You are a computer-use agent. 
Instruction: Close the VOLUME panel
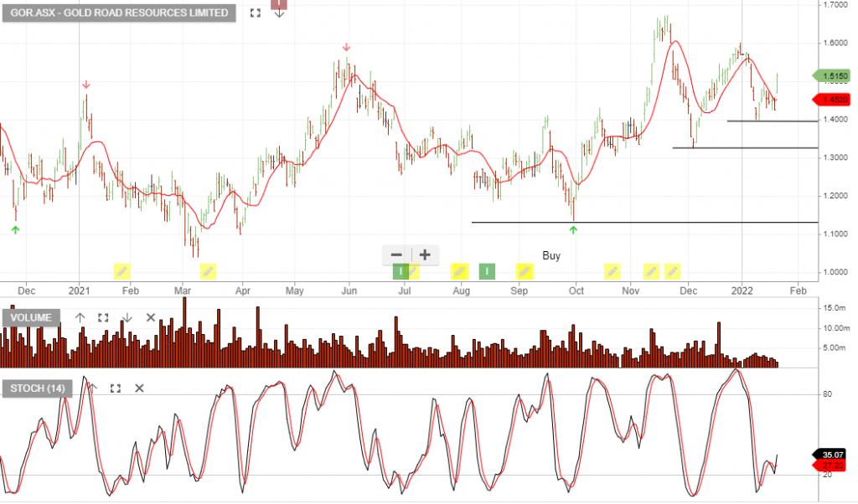coord(151,317)
